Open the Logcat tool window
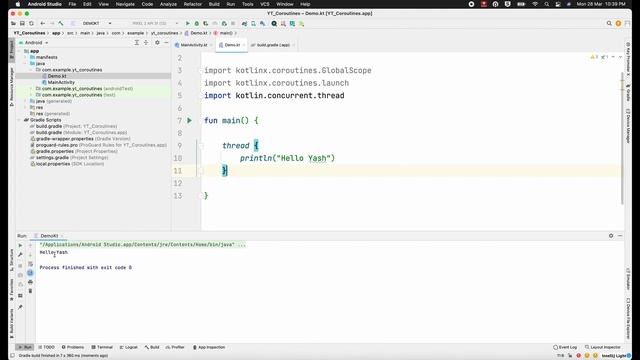Image resolution: width=640 pixels, height=360 pixels. pos(129,347)
